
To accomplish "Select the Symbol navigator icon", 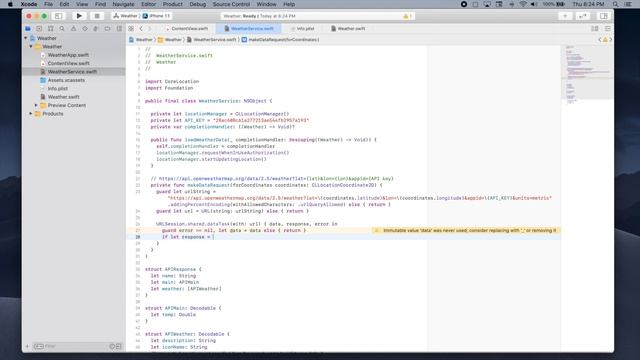I will coord(51,29).
